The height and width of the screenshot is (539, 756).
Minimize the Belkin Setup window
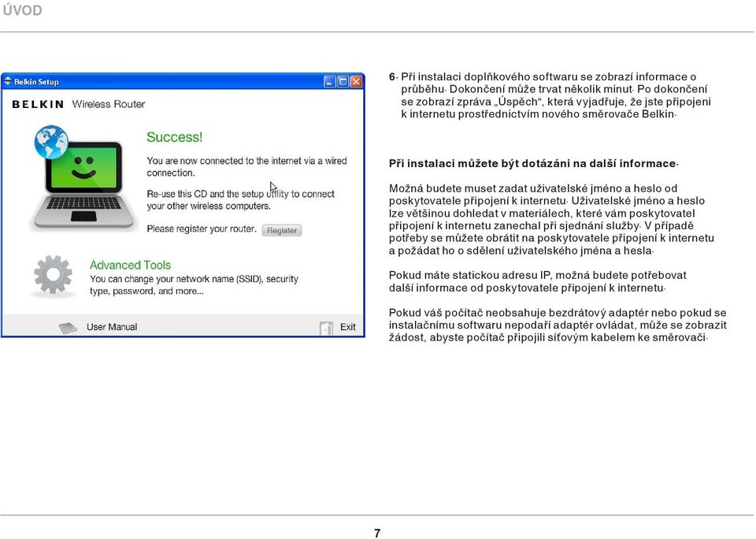(x=329, y=81)
